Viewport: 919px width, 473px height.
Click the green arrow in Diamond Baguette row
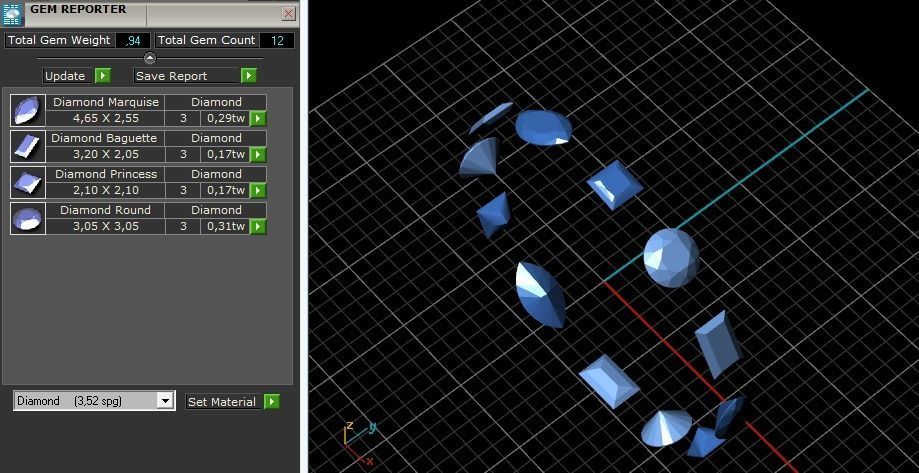click(258, 155)
